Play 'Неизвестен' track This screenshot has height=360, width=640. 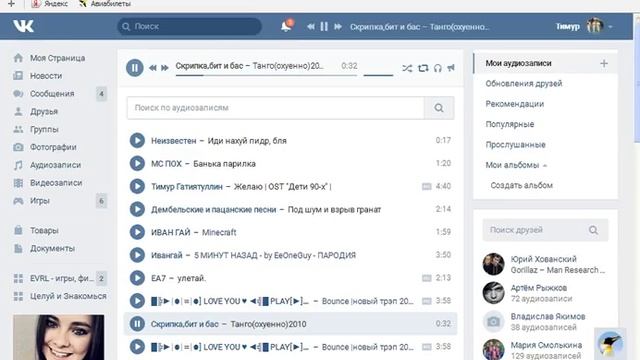[x=137, y=140]
